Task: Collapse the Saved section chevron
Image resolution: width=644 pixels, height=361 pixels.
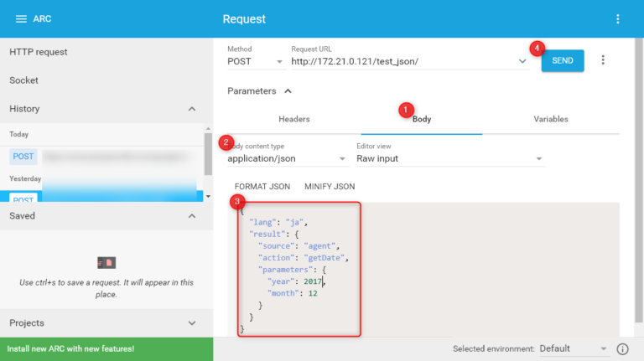Action: point(192,216)
